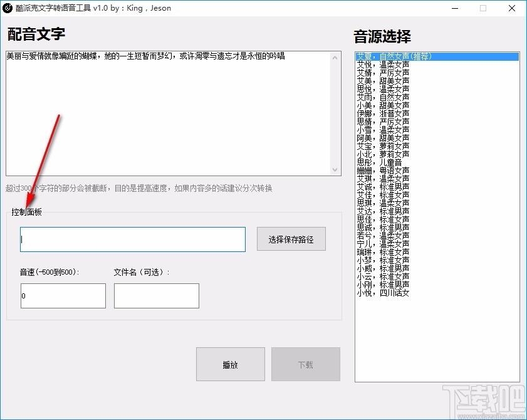
Task: Select voice 艾悦，温柔女声
Action: pyautogui.click(x=437, y=65)
